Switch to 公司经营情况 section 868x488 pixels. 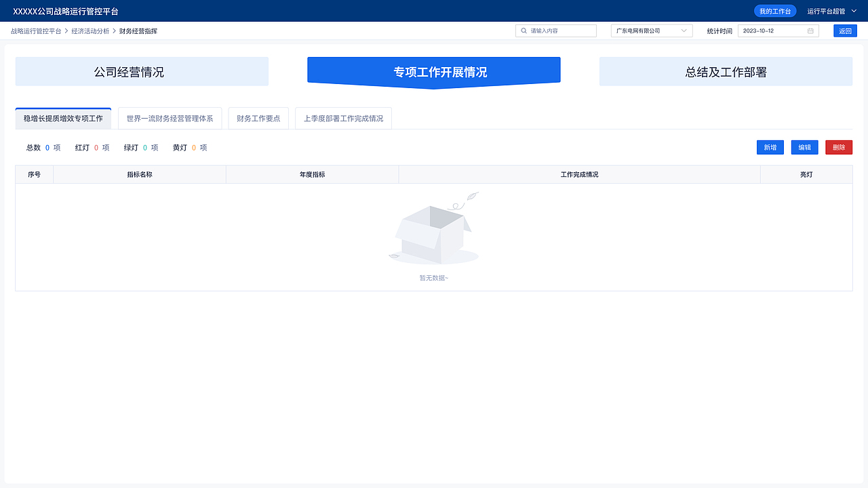(142, 71)
